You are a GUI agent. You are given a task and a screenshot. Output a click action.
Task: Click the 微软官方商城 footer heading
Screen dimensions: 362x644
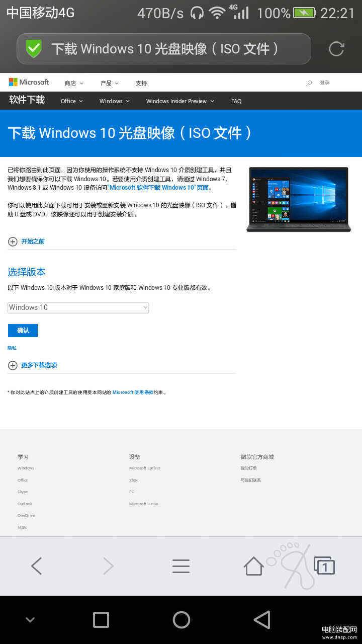(257, 457)
